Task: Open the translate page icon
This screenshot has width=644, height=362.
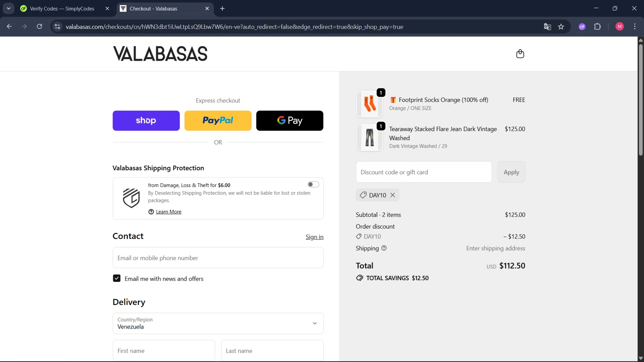Action: click(547, 27)
